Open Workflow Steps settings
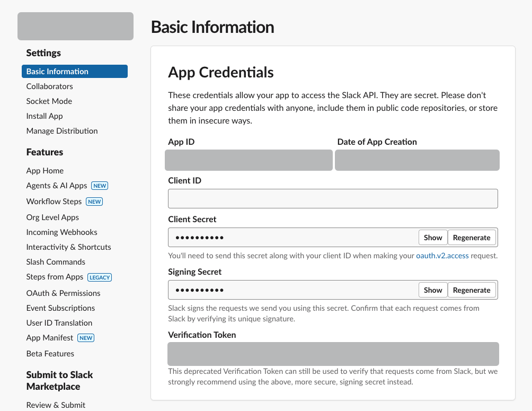The height and width of the screenshot is (411, 532). pos(54,201)
